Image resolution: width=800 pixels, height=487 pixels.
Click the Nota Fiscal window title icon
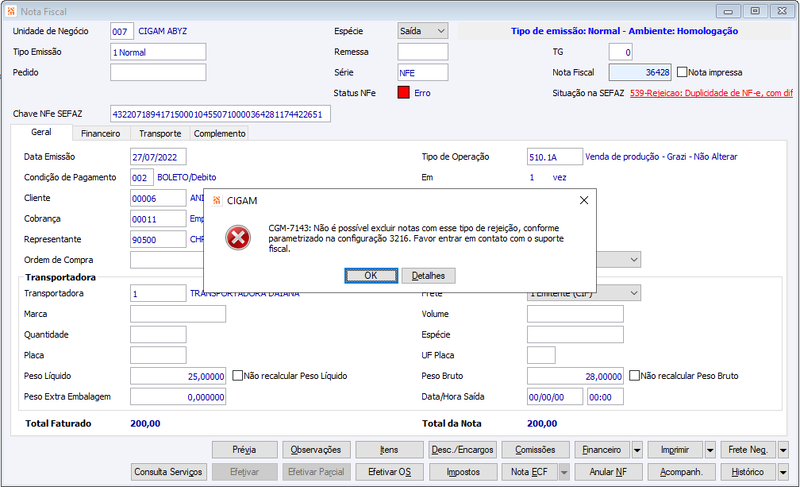(11, 11)
